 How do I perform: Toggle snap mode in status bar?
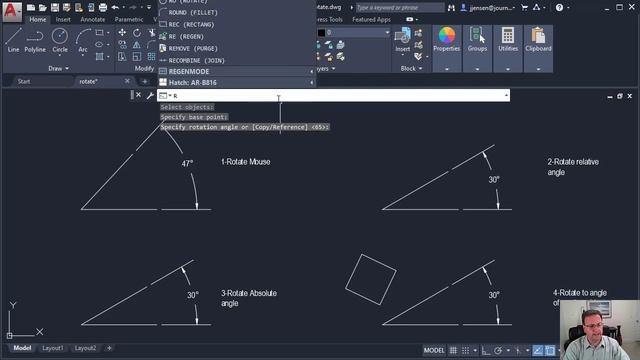pos(465,350)
